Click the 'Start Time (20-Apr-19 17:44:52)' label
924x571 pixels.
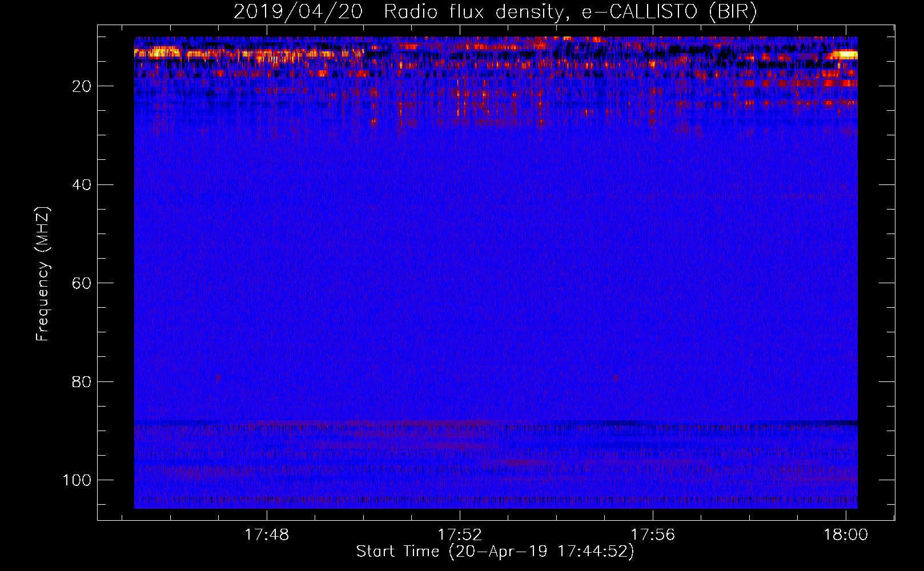[495, 552]
